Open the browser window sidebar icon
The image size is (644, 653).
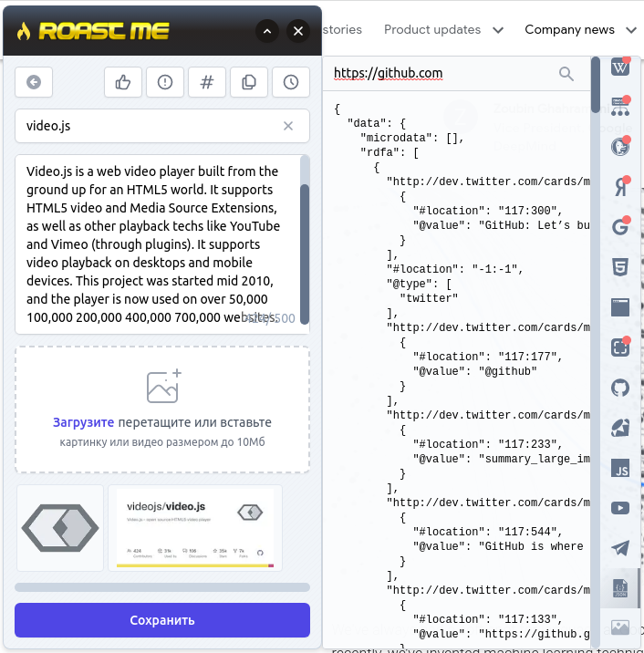tap(620, 307)
